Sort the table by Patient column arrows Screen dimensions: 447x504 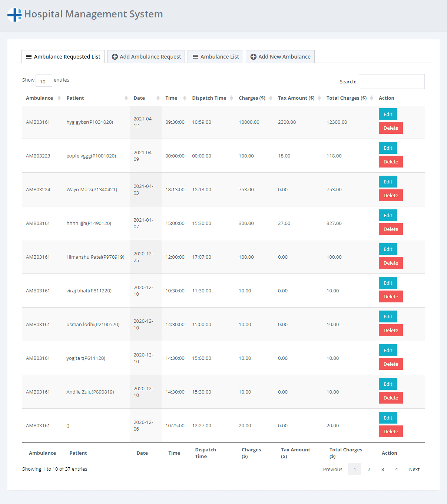coord(126,98)
